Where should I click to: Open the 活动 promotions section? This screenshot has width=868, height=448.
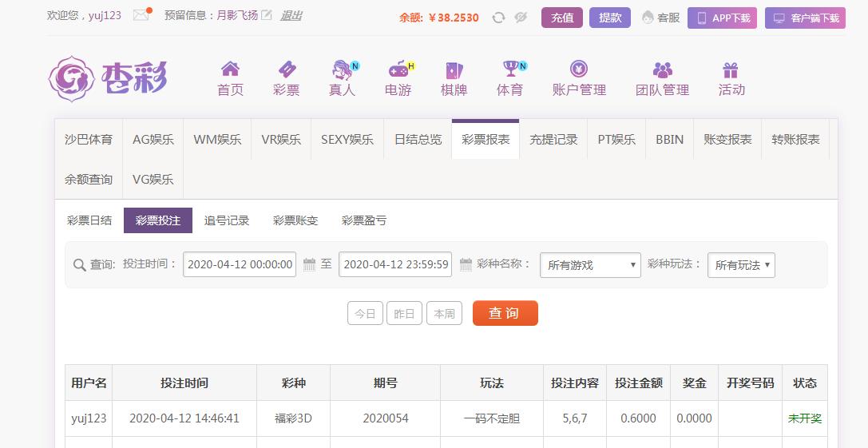pyautogui.click(x=731, y=78)
